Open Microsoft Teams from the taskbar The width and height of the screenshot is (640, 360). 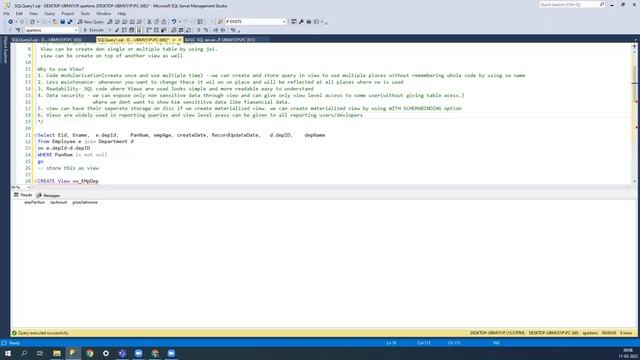tap(122, 353)
